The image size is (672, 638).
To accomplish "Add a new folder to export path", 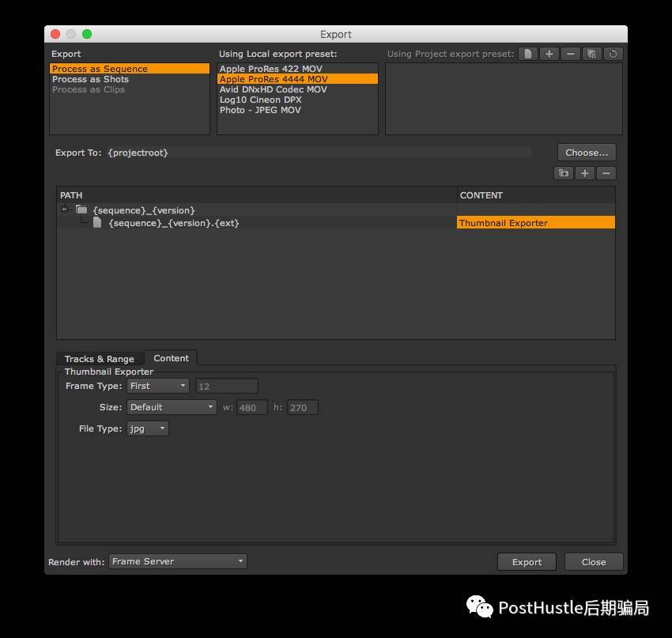I will click(563, 173).
